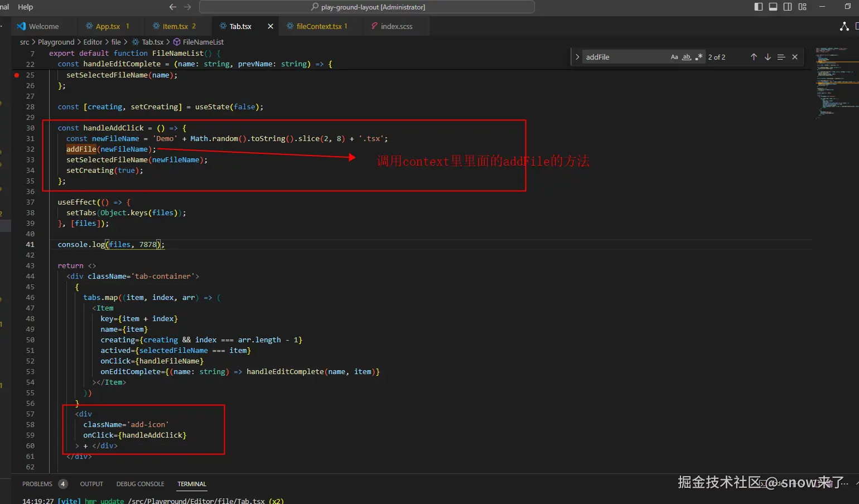
Task: Click breadcrumb segment src
Action: 25,42
